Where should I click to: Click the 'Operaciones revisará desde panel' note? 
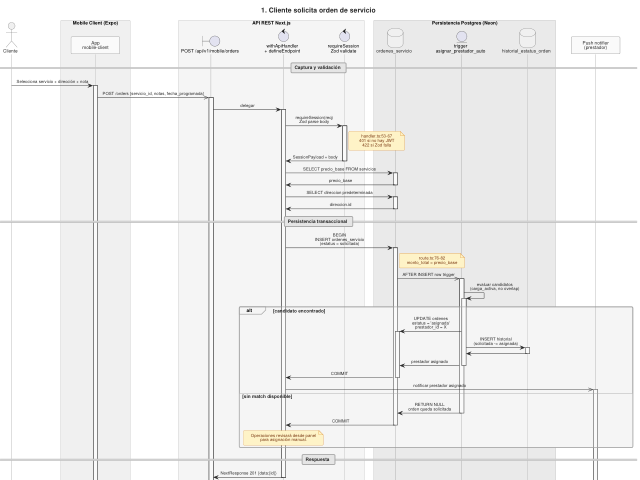pyautogui.click(x=283, y=438)
